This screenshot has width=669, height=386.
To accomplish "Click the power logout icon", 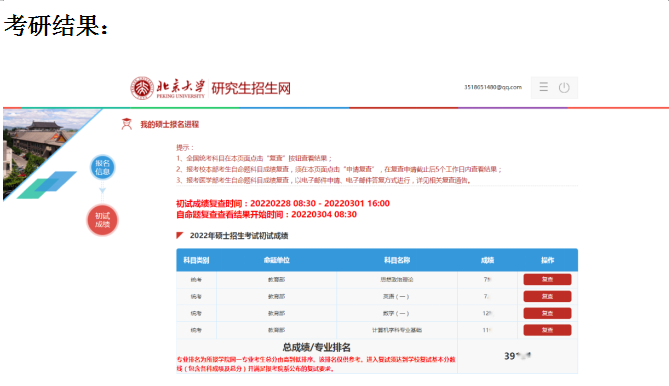I will point(564,87).
